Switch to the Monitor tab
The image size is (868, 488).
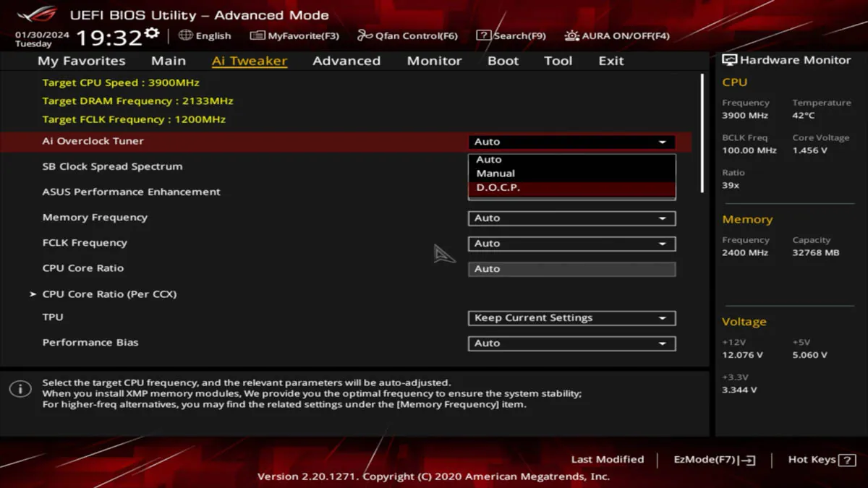[x=434, y=61]
